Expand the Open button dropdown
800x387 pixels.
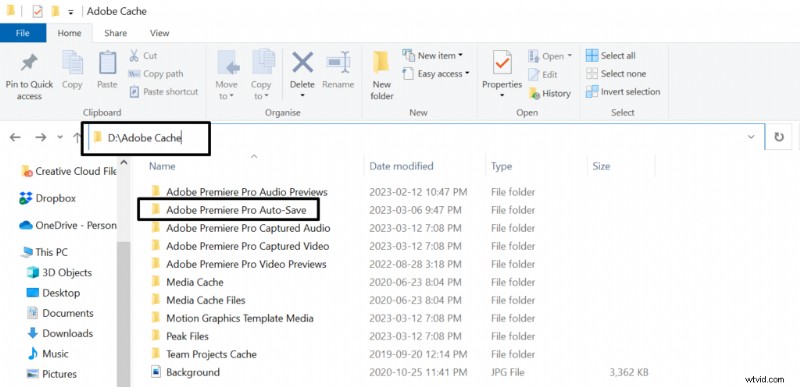pos(570,56)
